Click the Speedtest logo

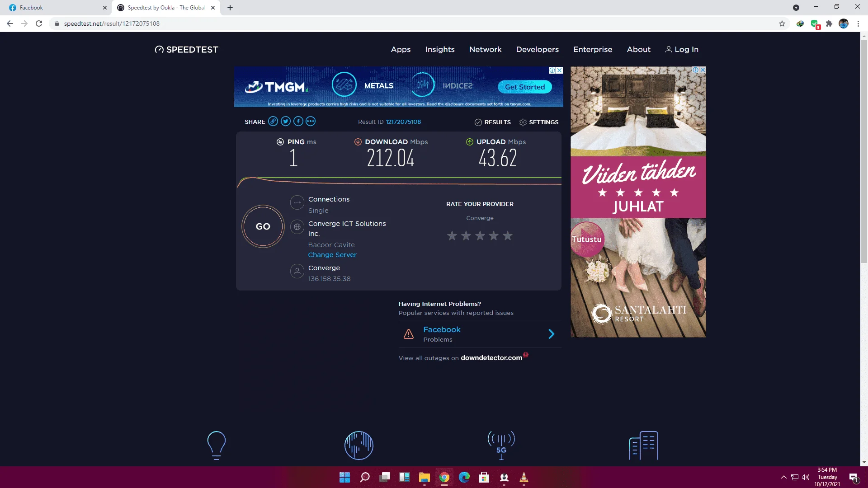[x=186, y=50]
